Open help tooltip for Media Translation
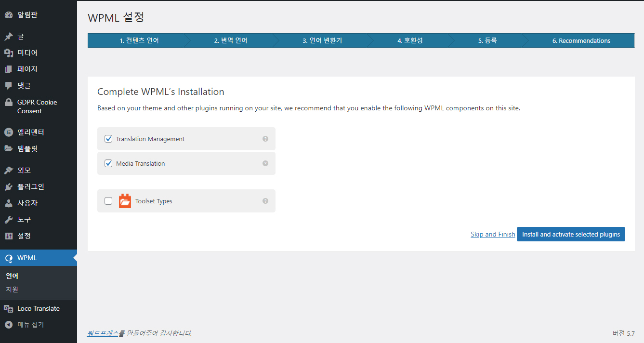 click(265, 163)
